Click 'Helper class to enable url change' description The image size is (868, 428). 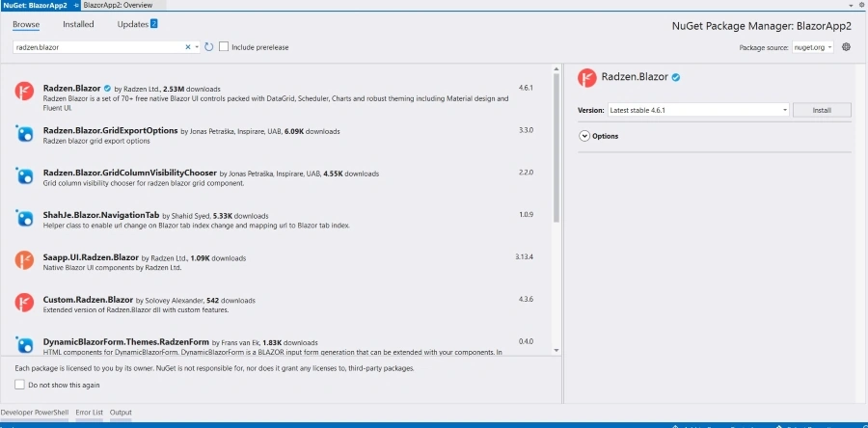tap(196, 226)
